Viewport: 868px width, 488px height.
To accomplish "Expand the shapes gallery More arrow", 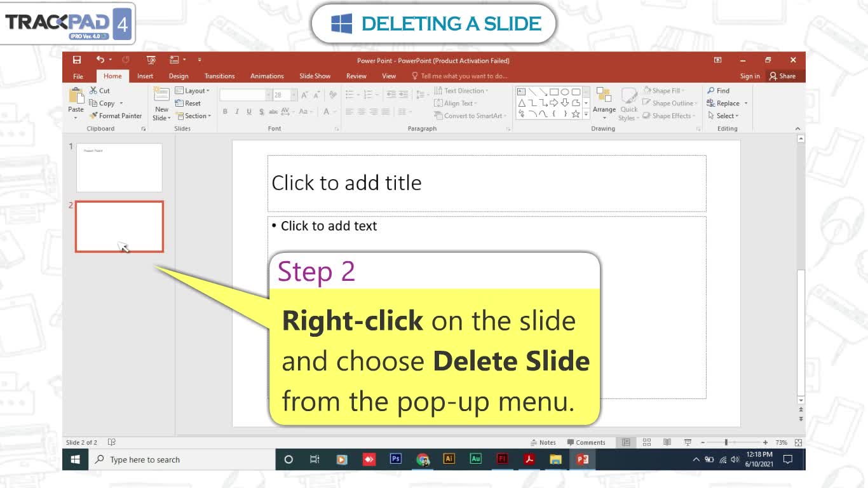I will point(586,114).
